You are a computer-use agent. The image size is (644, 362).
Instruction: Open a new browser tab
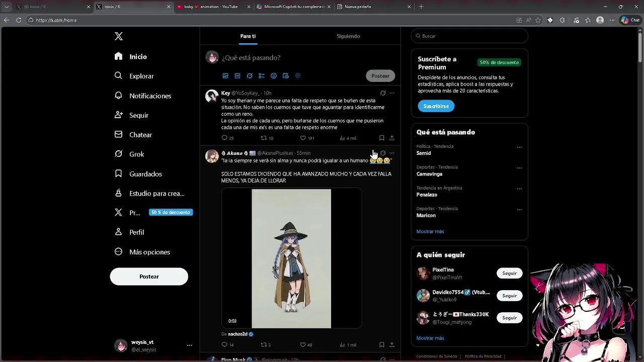(421, 7)
